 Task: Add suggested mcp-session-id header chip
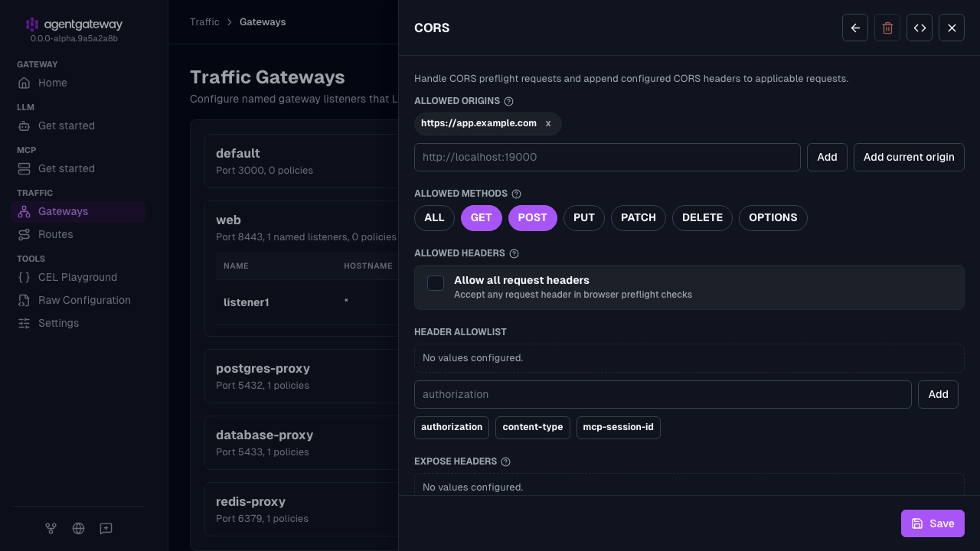tap(619, 427)
